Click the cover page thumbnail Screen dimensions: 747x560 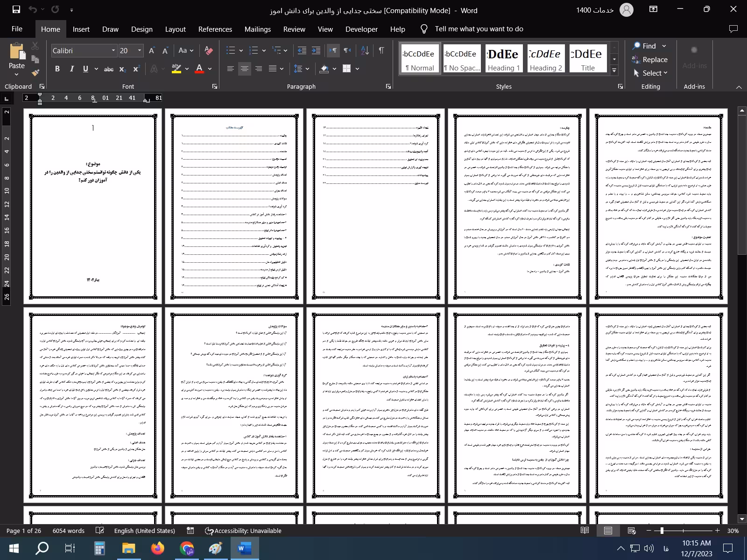93,206
